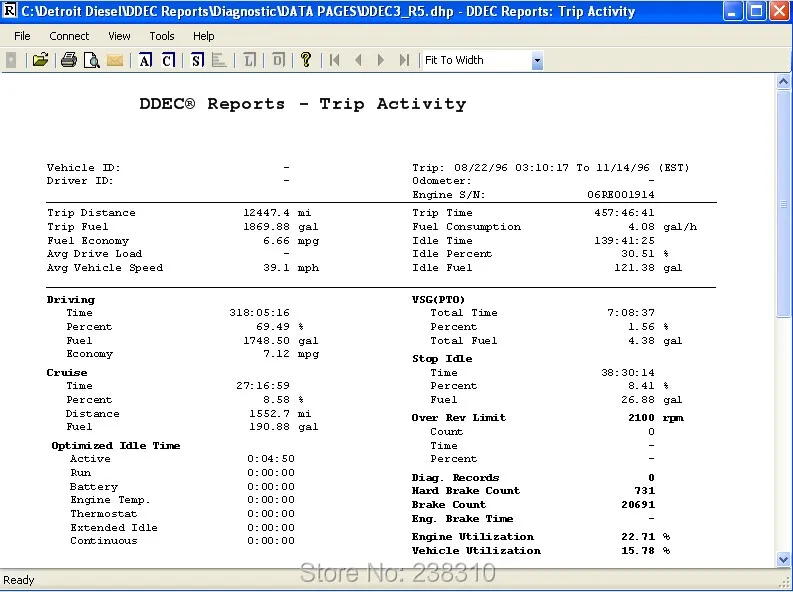Select the 'S' report toolbar icon
This screenshot has height=592, width=793.
197,60
